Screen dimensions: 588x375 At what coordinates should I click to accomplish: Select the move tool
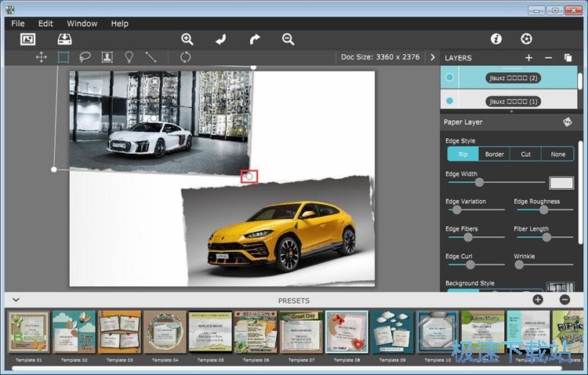pos(41,57)
